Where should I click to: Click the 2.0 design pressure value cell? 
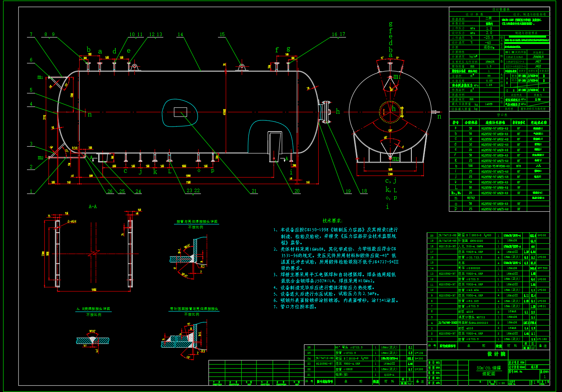[489, 33]
